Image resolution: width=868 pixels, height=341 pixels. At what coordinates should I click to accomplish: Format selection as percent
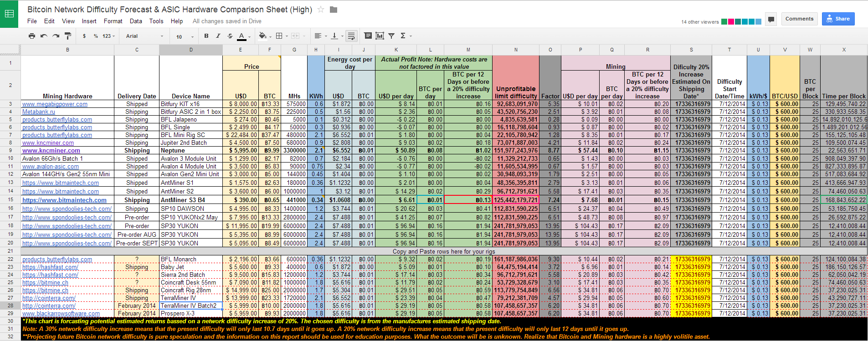[96, 36]
